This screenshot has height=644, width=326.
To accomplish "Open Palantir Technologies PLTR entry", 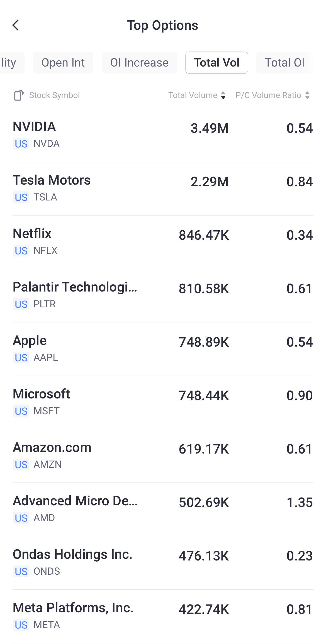I will tap(163, 295).
